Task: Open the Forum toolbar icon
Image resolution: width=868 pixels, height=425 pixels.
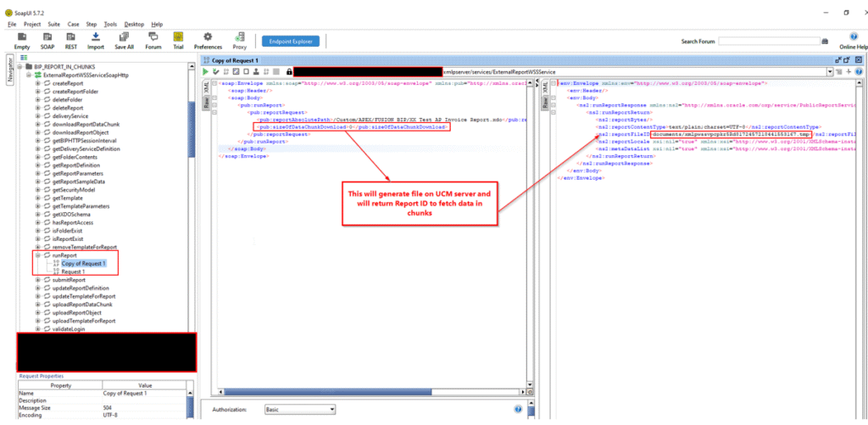Action: click(153, 36)
